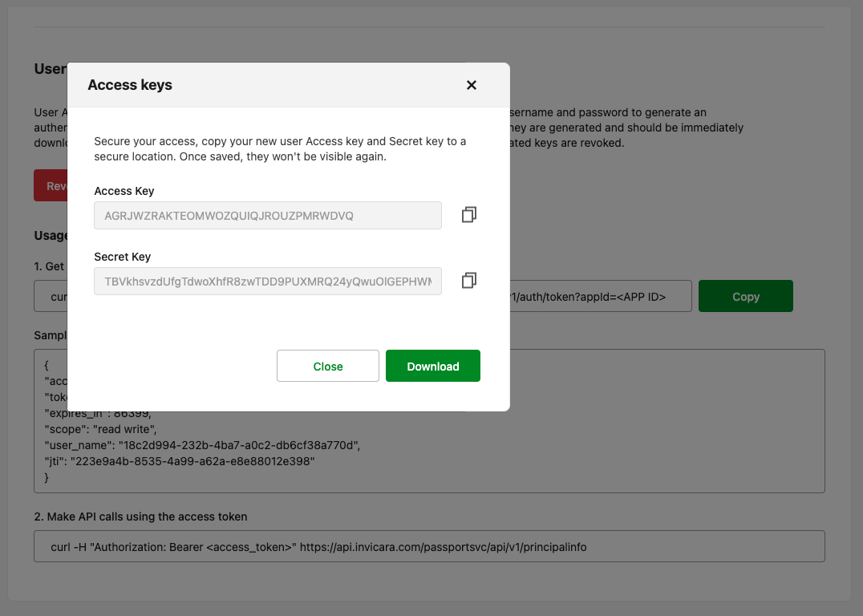Click the jti value in the sample response

point(192,462)
